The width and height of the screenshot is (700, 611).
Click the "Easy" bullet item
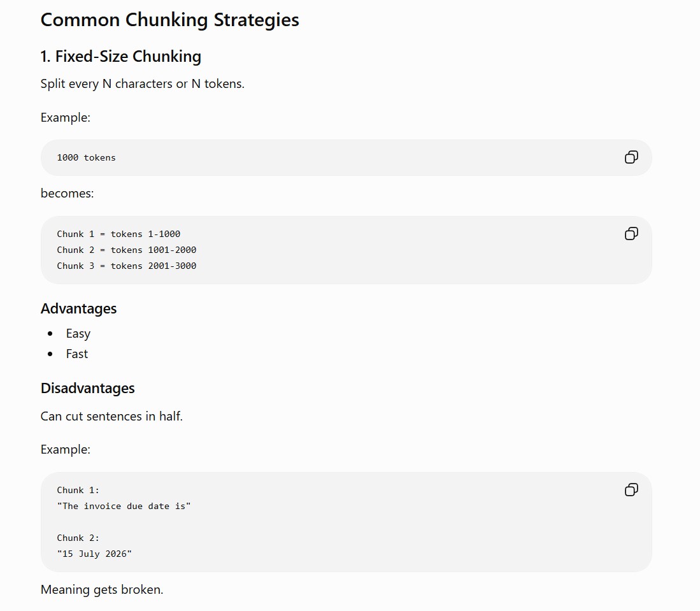click(78, 334)
